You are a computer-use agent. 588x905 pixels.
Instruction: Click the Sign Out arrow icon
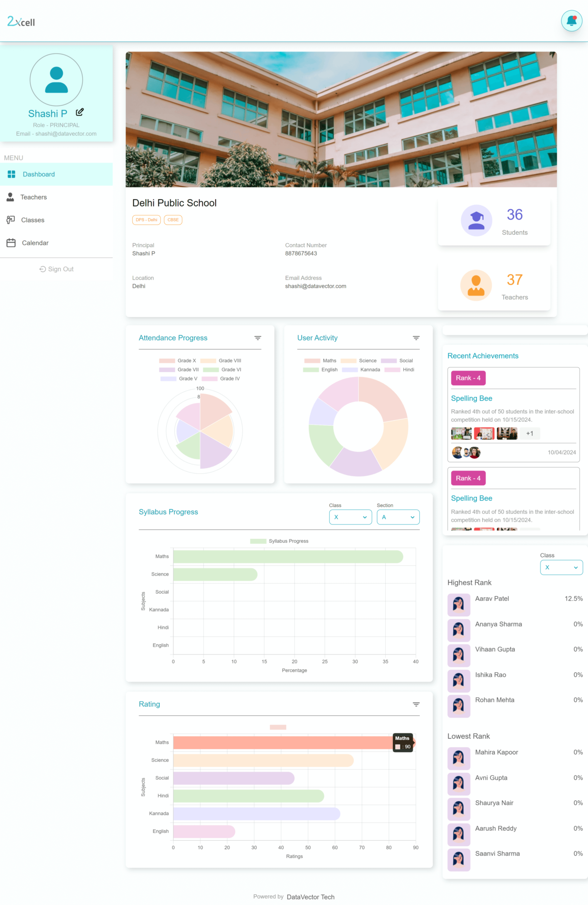pyautogui.click(x=43, y=269)
